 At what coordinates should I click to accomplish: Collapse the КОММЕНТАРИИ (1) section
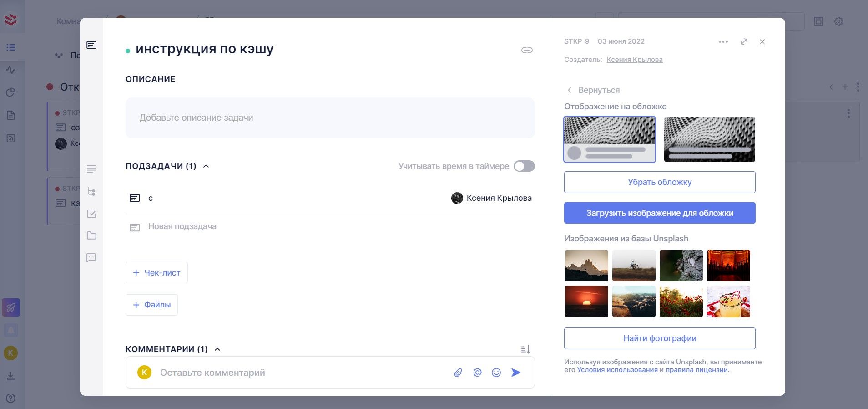coord(217,349)
